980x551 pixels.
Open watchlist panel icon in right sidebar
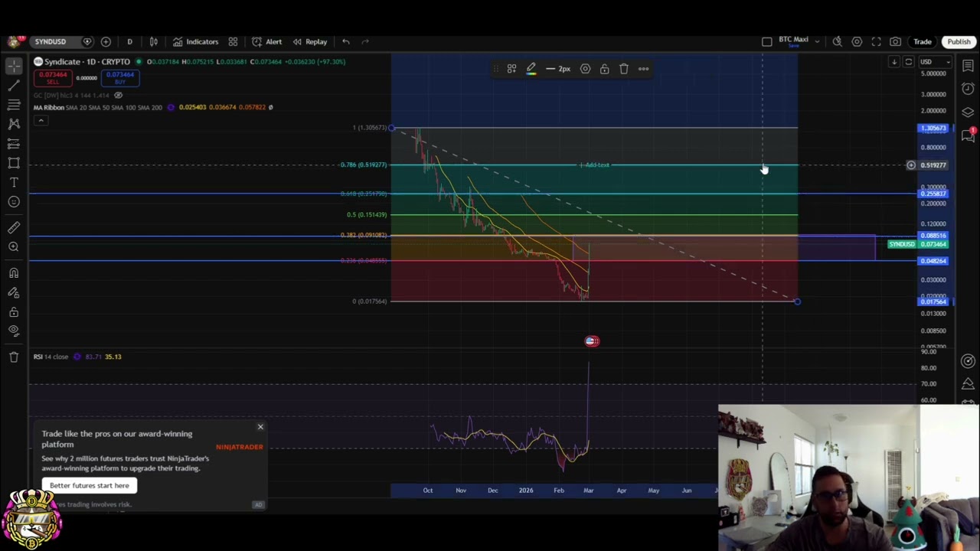coord(968,67)
